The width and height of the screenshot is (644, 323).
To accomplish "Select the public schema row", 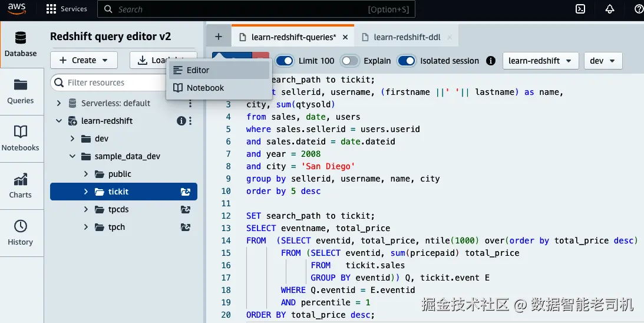I will (x=124, y=174).
